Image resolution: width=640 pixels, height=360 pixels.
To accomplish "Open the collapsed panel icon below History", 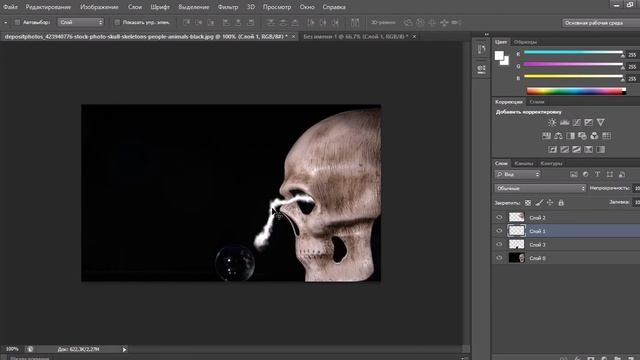I will point(481,69).
